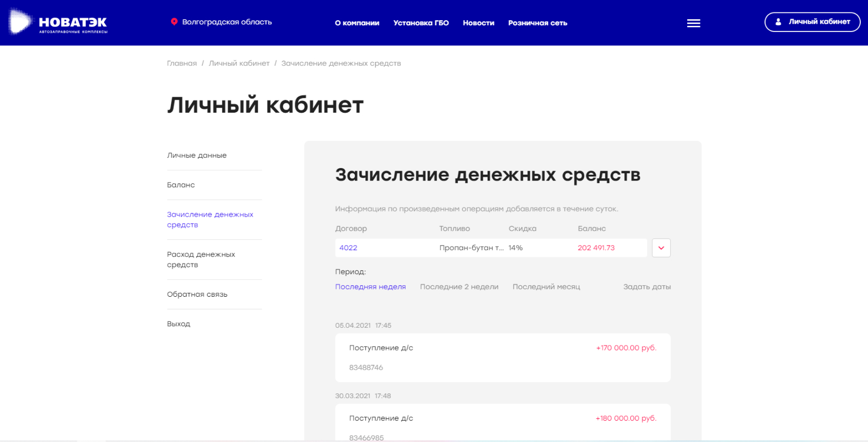Open Личные данные in sidebar
This screenshot has height=442, width=868.
point(197,156)
